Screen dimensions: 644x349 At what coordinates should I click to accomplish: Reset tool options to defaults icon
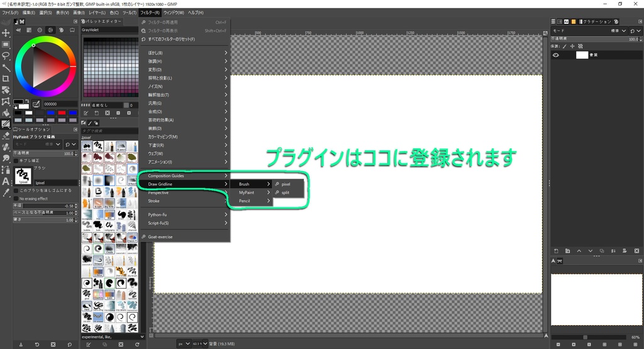coord(69,345)
